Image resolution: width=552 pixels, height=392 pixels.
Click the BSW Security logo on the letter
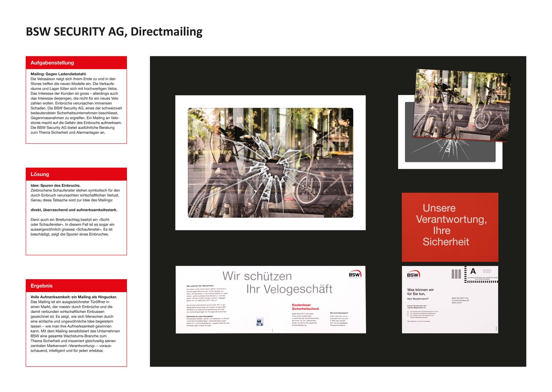[x=355, y=274]
